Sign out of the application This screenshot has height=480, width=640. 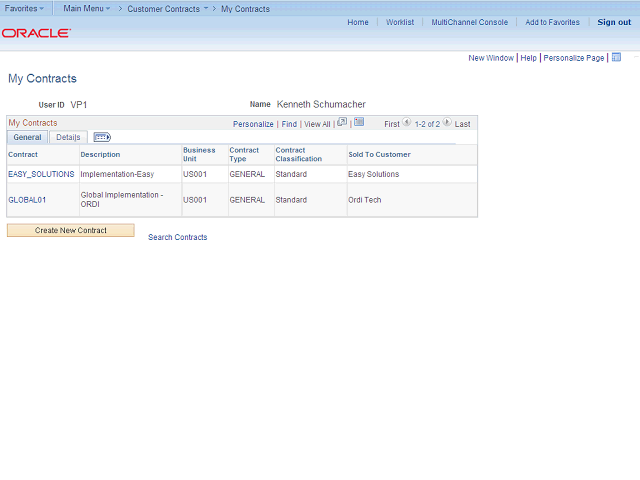click(x=614, y=22)
